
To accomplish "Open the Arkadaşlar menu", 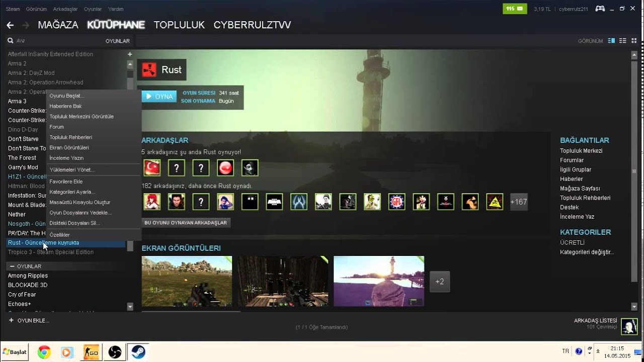I will tap(65, 9).
